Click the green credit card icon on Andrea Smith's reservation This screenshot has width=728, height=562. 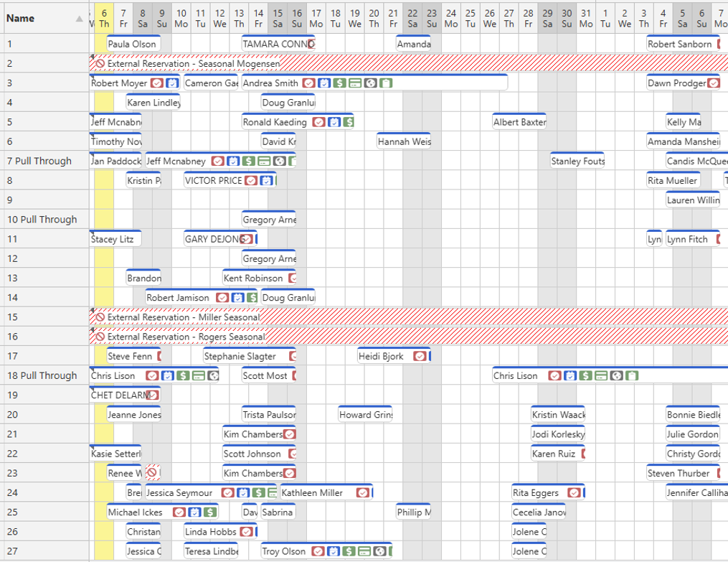tap(355, 83)
